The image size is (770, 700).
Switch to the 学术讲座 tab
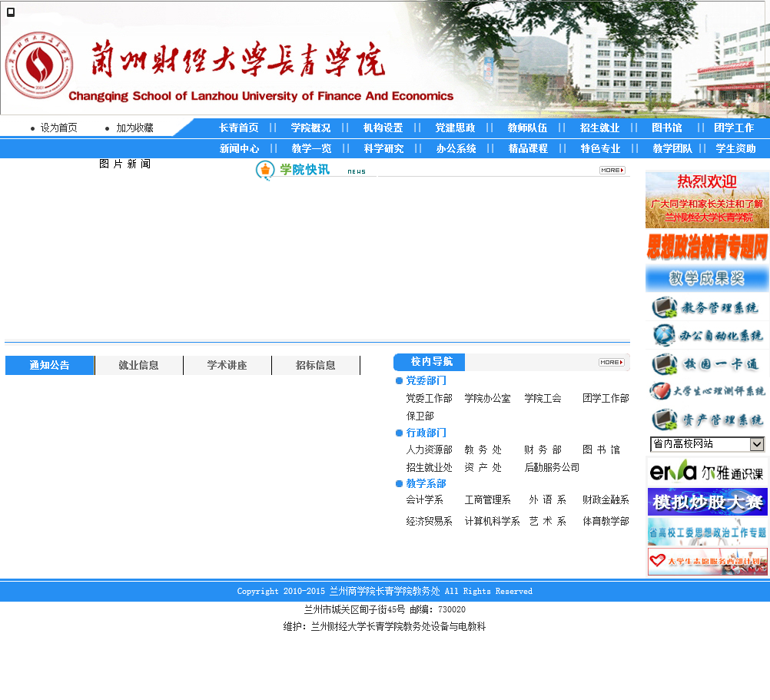coord(227,366)
